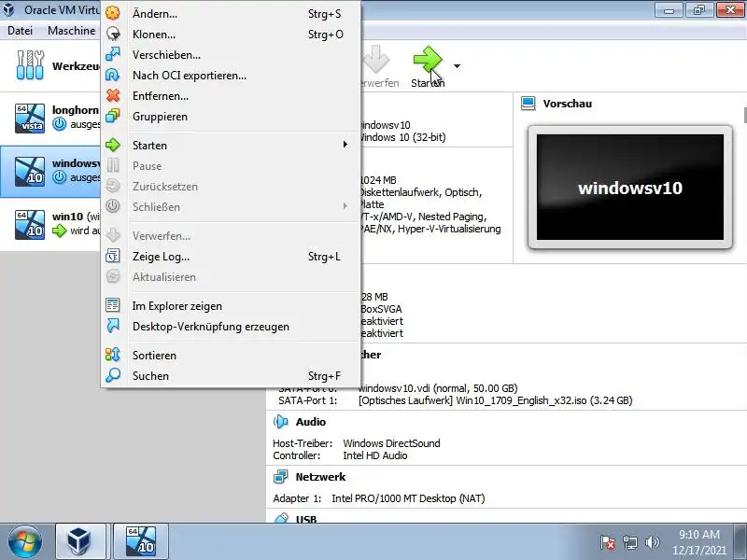Screen dimensions: 747x560
Task: Click the Netzwerk section icon
Action: click(281, 477)
